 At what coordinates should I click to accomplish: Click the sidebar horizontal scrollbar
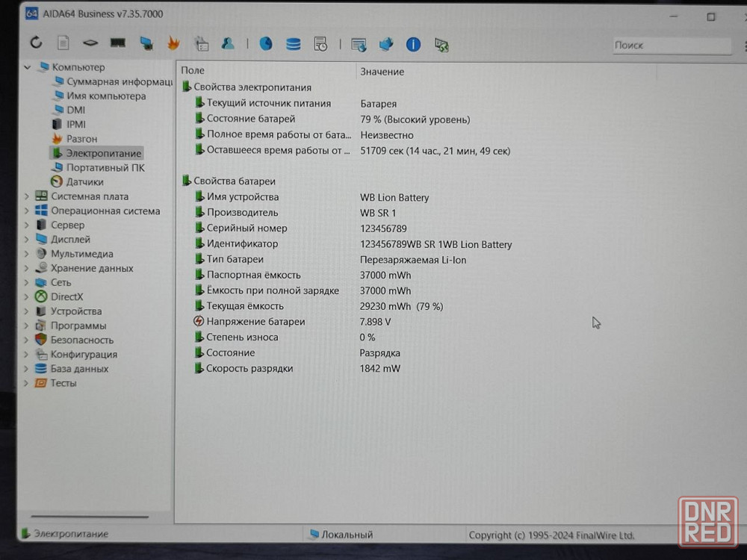coord(90,516)
